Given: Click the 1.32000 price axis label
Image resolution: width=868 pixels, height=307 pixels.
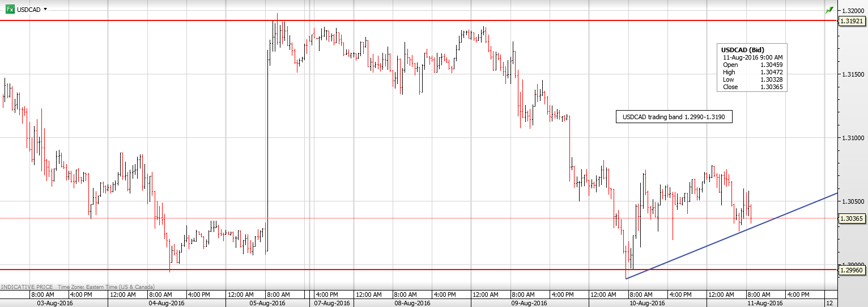Looking at the screenshot, I should click(853, 11).
